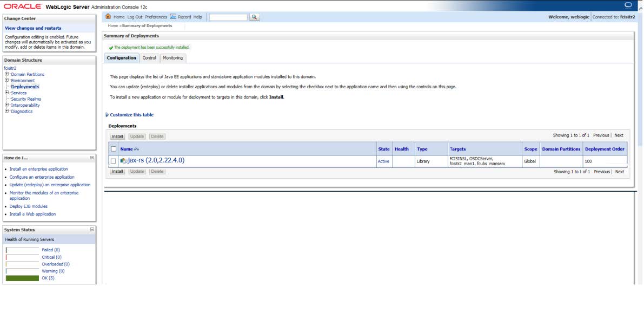Screen dimensions: 644x313
Task: Click the Home house icon in toolbar
Action: pyautogui.click(x=109, y=17)
